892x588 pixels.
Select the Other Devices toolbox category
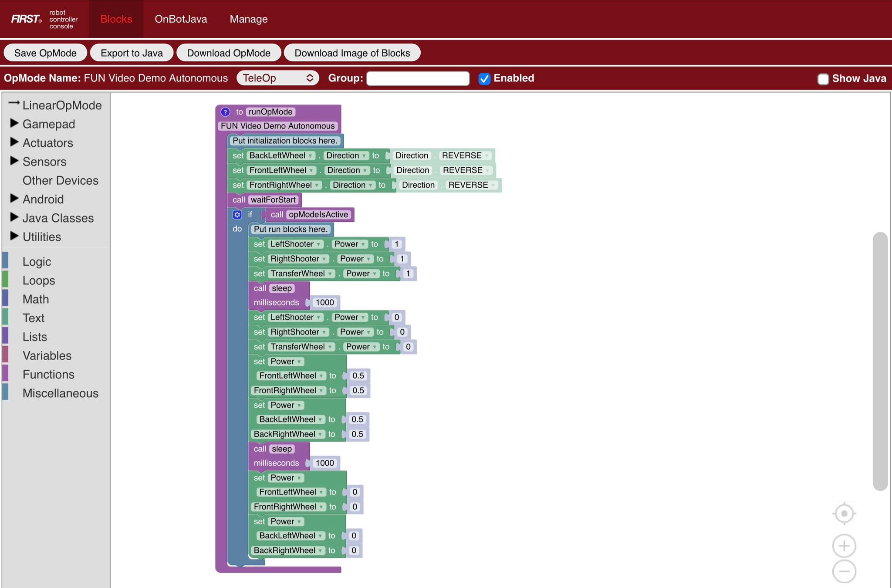(61, 180)
